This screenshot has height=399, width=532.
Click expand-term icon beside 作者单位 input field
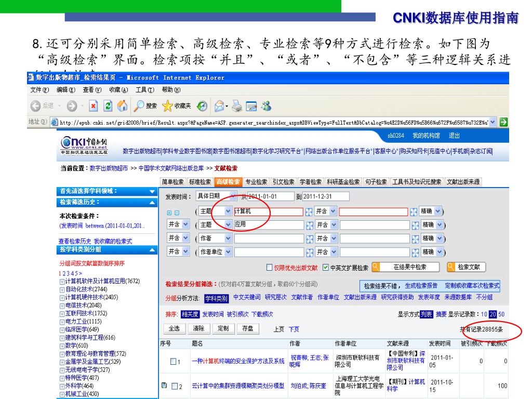click(x=310, y=252)
